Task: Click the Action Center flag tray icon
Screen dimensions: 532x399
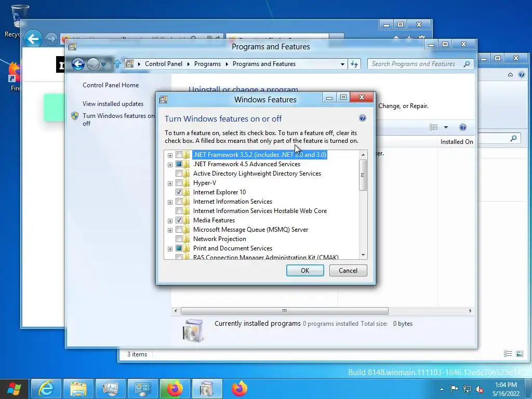Action: tap(454, 389)
